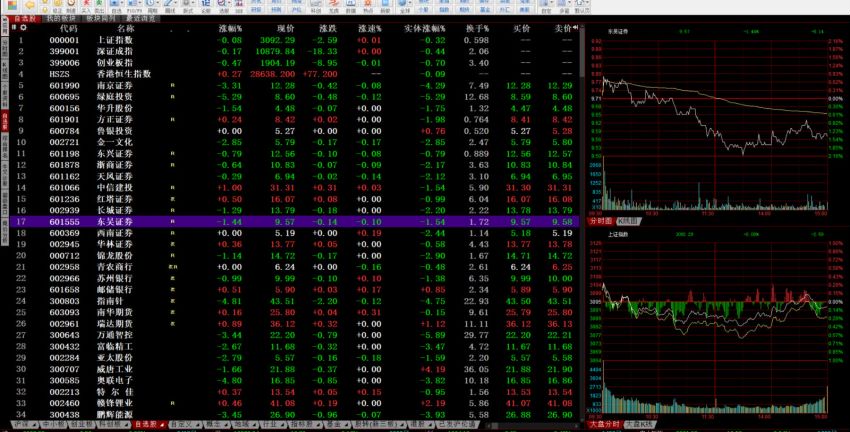Select the 上证指数 row

(x=295, y=40)
